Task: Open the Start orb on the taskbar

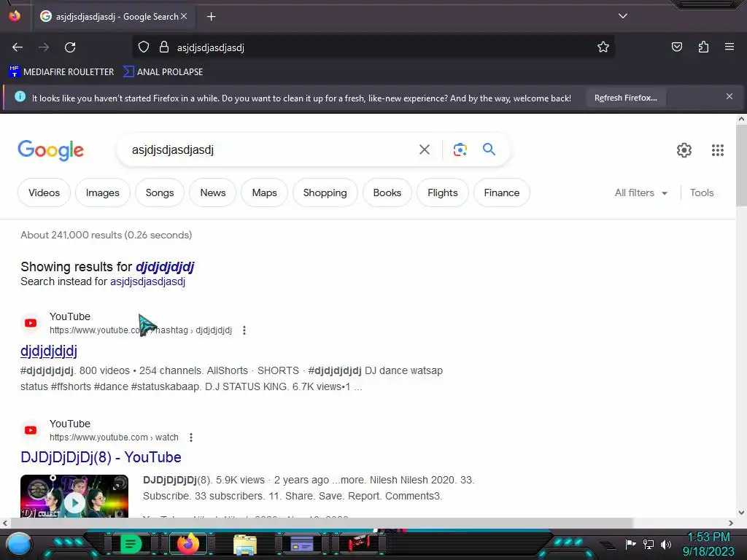Action: [x=18, y=544]
